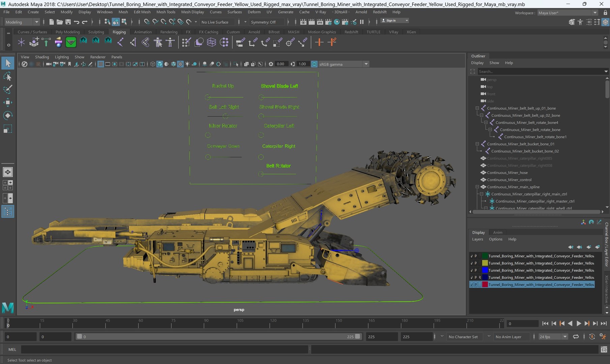Play animation forward
Image resolution: width=610 pixels, height=364 pixels.
point(579,324)
